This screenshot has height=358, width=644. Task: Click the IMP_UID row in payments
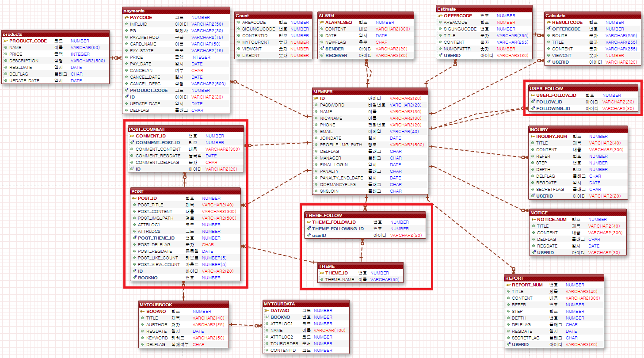pos(176,24)
